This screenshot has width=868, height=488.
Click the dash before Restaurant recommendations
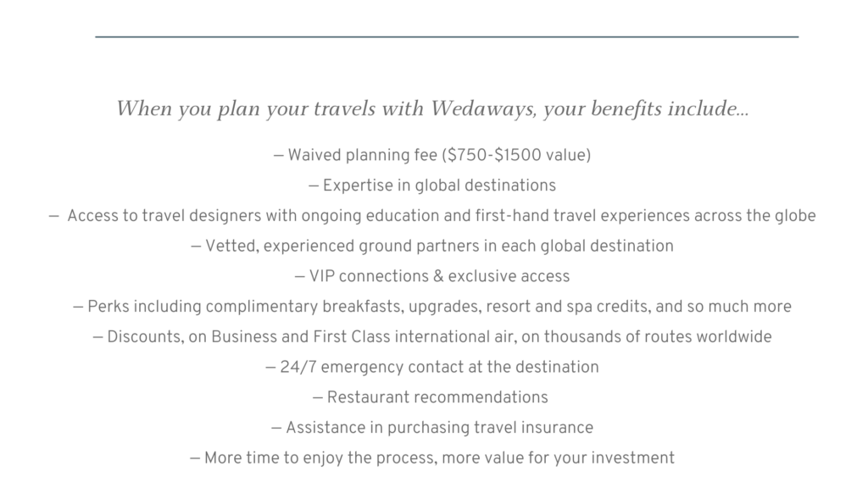point(317,398)
